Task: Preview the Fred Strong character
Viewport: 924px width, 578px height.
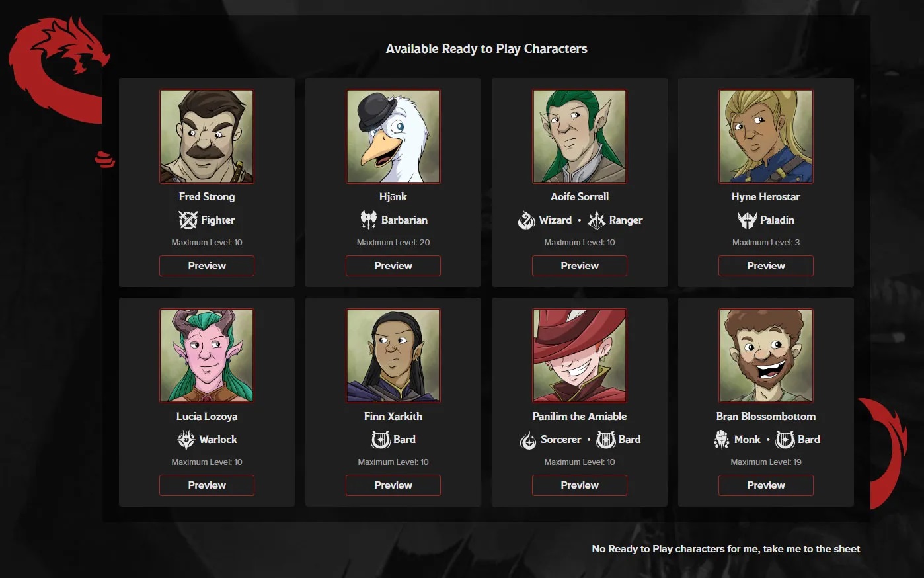Action: click(207, 266)
